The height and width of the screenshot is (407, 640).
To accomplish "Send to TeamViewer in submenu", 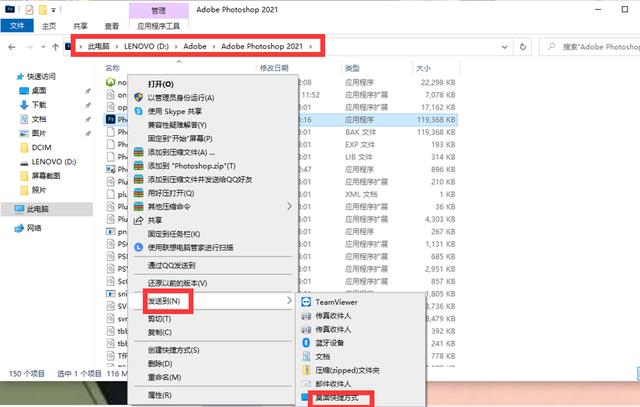I will click(x=361, y=302).
